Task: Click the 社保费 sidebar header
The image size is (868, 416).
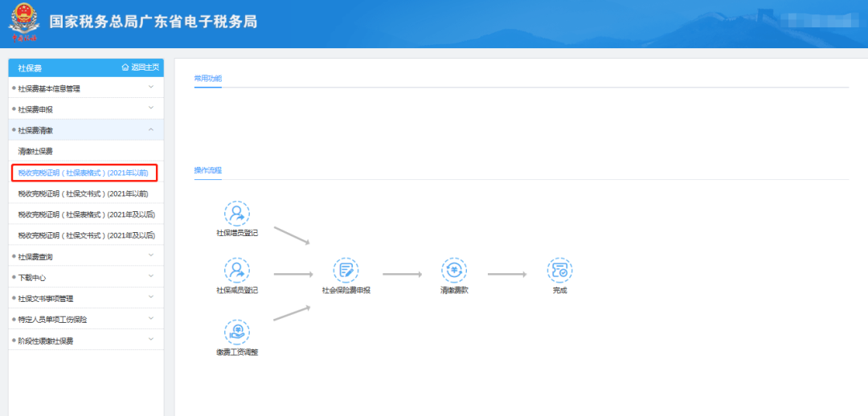Action: tap(30, 68)
